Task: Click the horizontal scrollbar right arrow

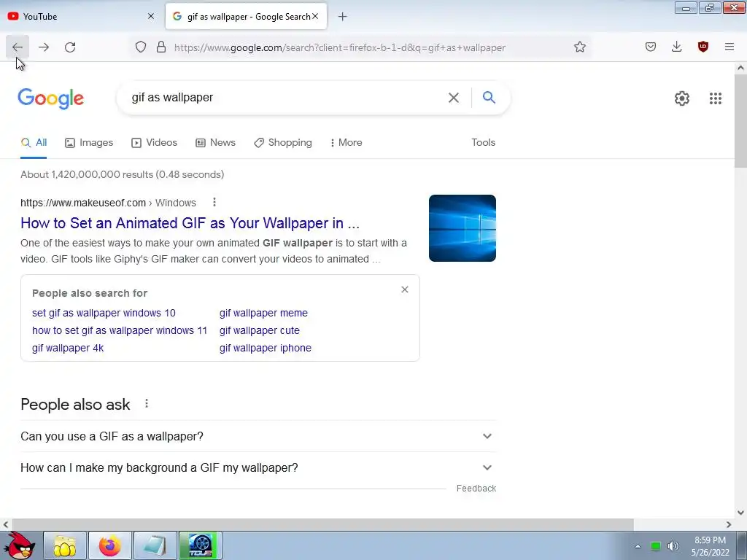Action: (729, 524)
